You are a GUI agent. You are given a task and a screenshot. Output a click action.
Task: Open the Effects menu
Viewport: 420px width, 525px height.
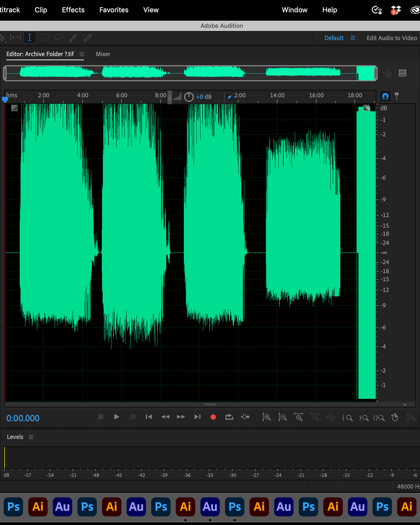(x=73, y=10)
